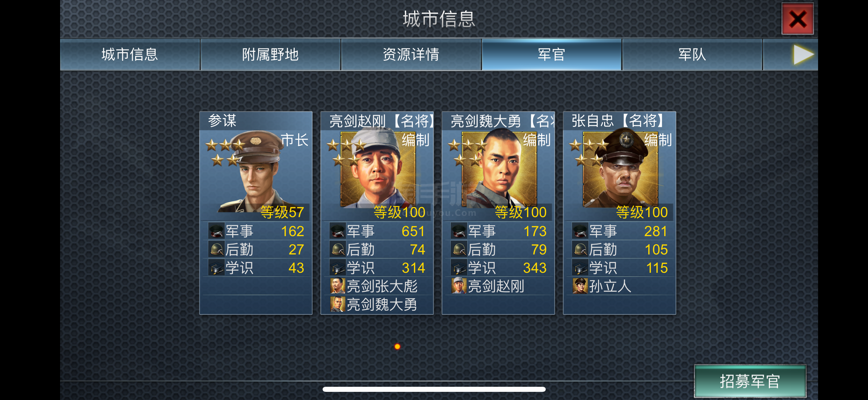Open the 城市信息 tab
Screen dimensions: 868x400
130,55
